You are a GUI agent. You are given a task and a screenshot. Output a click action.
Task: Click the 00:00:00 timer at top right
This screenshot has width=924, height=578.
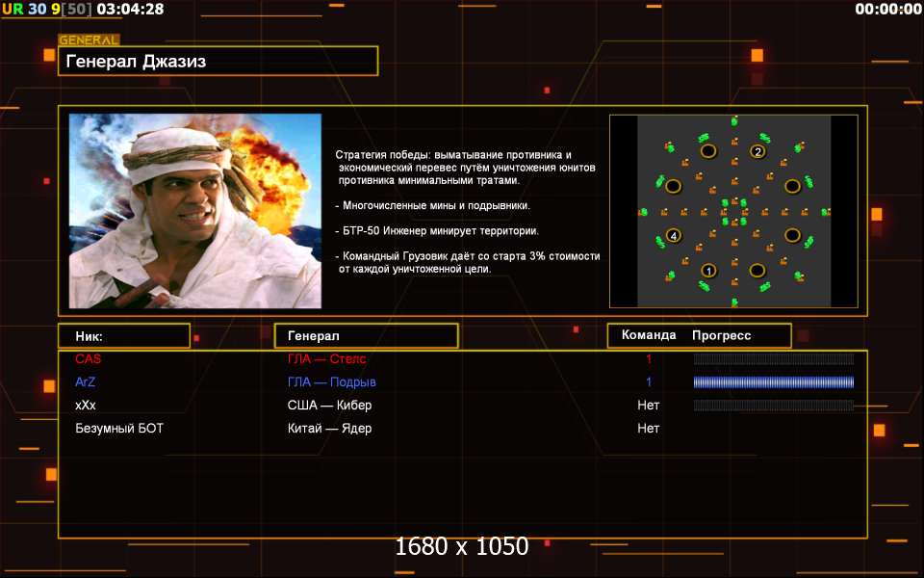(x=888, y=9)
